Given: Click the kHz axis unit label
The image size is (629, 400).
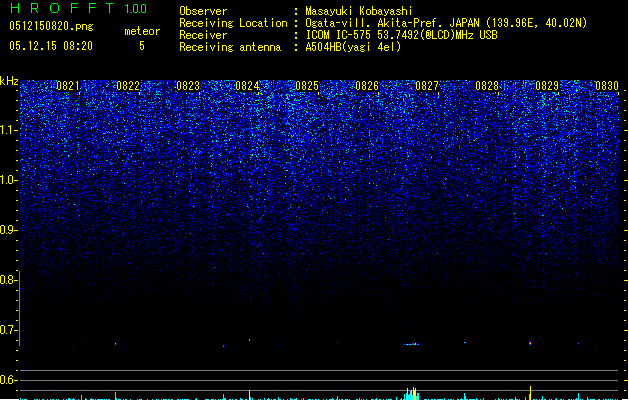Looking at the screenshot, I should [x=9, y=81].
